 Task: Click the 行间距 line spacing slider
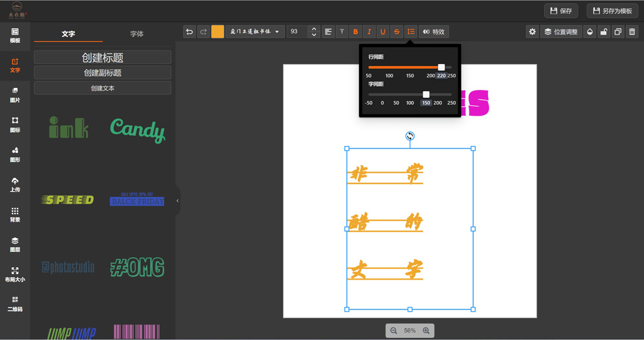[410, 67]
